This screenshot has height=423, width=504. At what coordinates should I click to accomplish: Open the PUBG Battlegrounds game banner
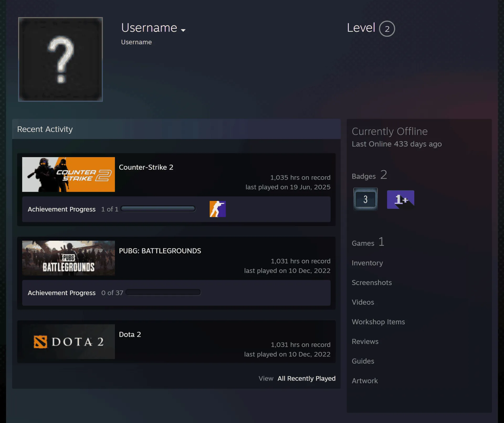pos(69,258)
